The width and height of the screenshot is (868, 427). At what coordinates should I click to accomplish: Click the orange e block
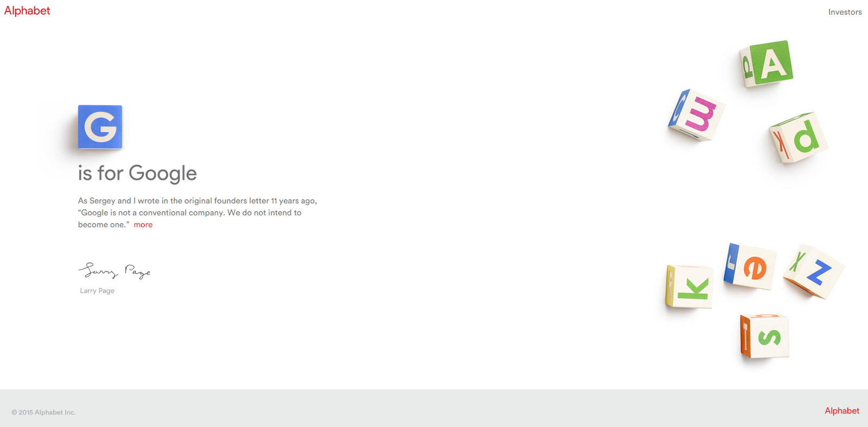pyautogui.click(x=750, y=266)
